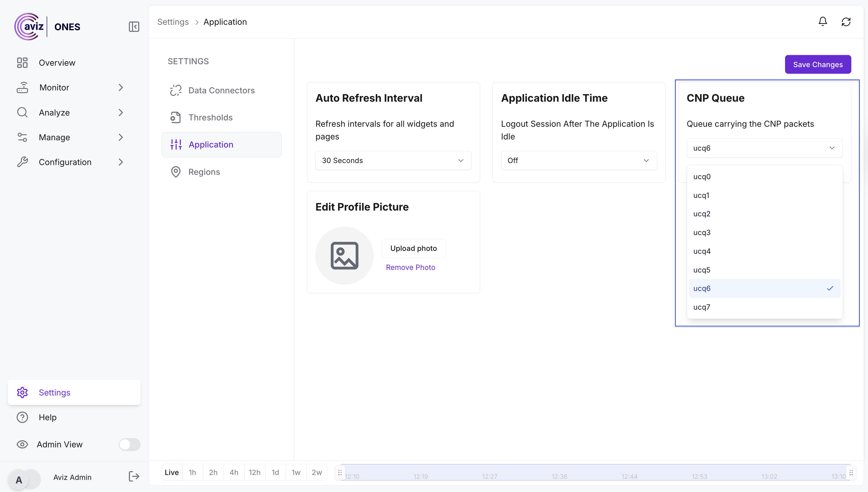The width and height of the screenshot is (868, 492).
Task: Collapse the sidebar panel icon
Action: click(134, 27)
